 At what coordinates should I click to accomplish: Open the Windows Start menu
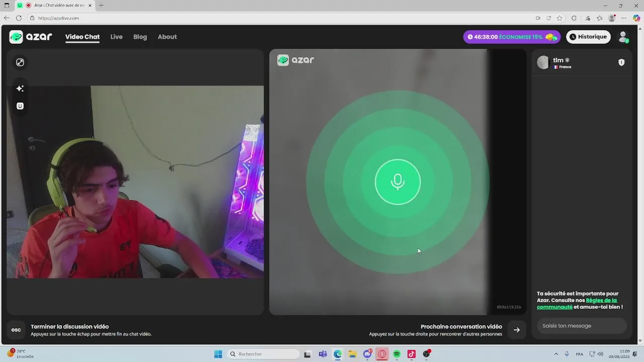point(218,354)
